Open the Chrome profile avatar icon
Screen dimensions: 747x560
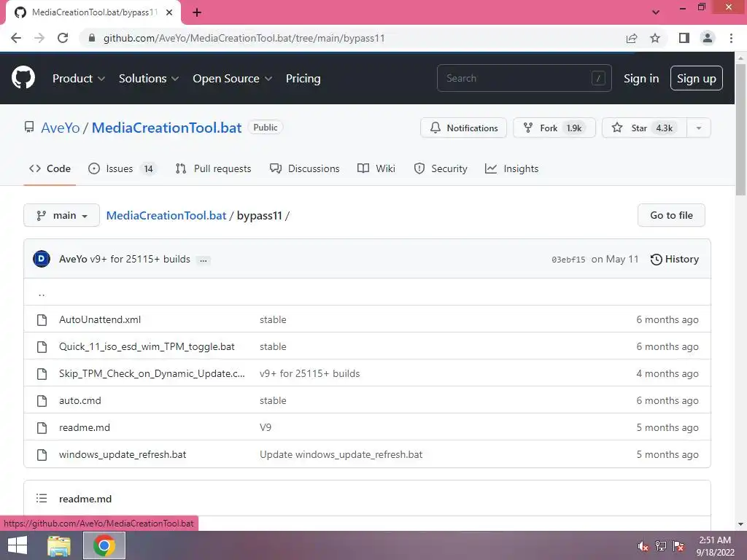pyautogui.click(x=708, y=38)
